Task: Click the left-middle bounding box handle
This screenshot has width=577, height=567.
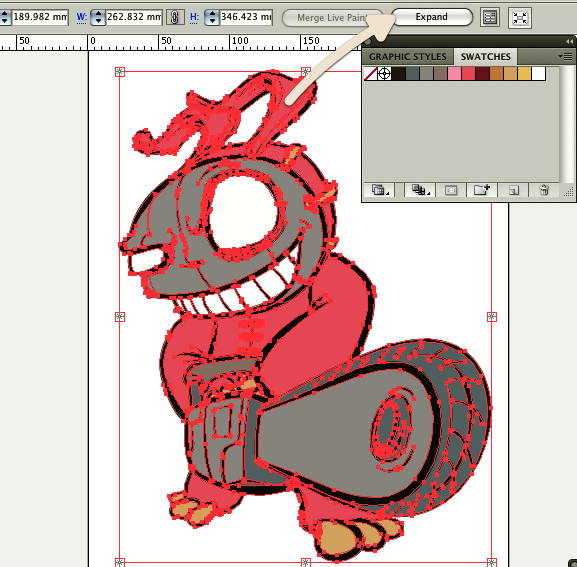Action: coord(120,317)
